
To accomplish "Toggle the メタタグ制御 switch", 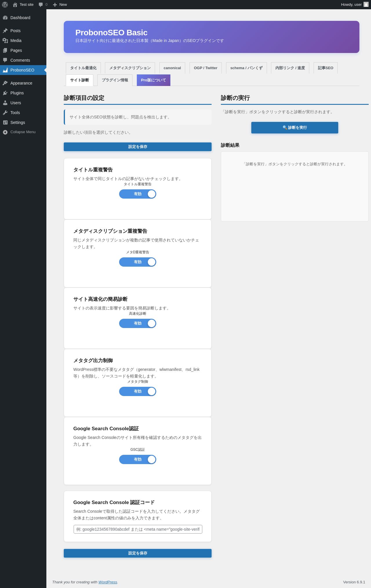I will [138, 391].
